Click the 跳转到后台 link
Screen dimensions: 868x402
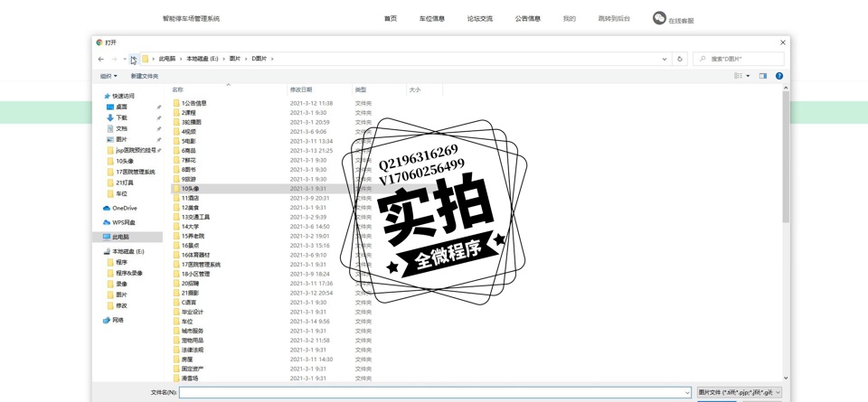(614, 18)
